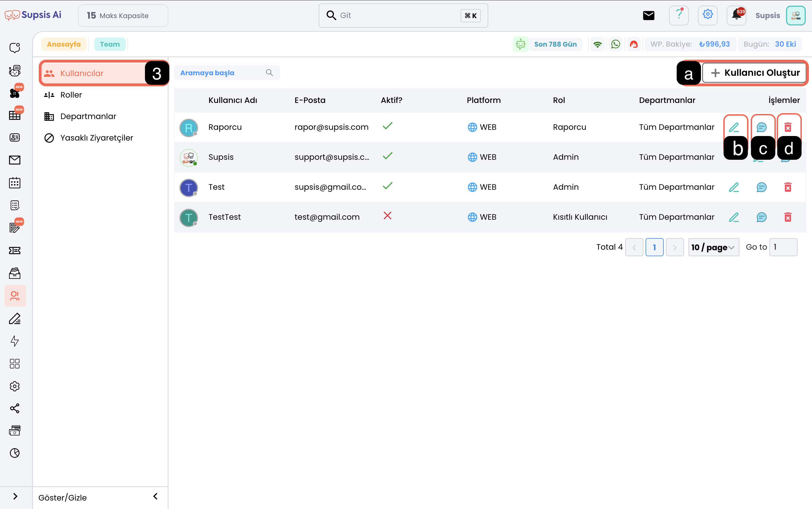This screenshot has height=509, width=812.
Task: Click the WhatsApp status icon
Action: [x=615, y=44]
